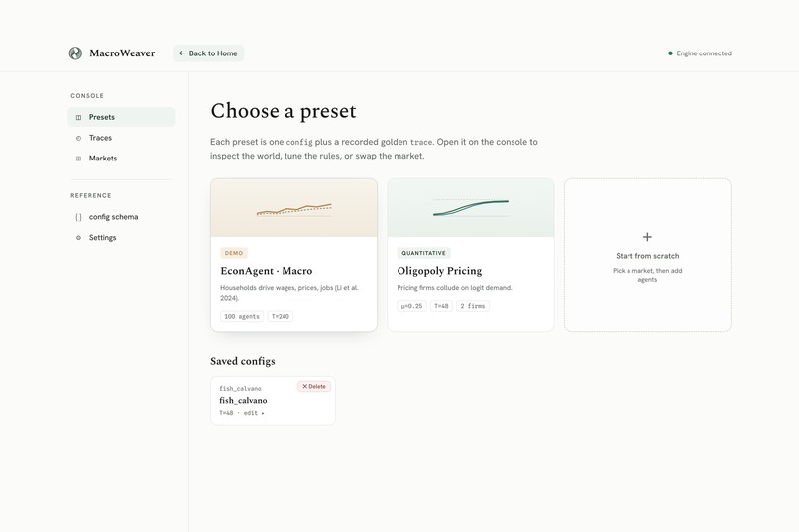The width and height of the screenshot is (799, 532).
Task: Open the config schema reference
Action: (x=122, y=217)
